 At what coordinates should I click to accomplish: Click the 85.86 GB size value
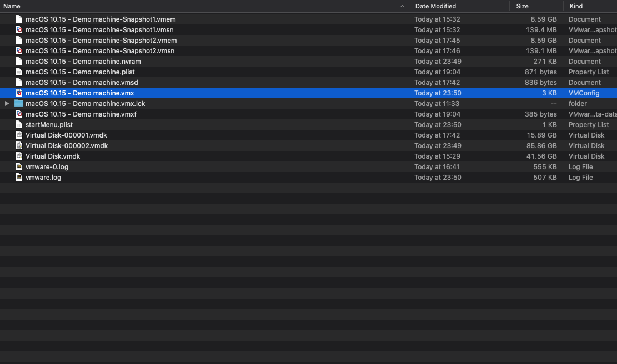541,146
